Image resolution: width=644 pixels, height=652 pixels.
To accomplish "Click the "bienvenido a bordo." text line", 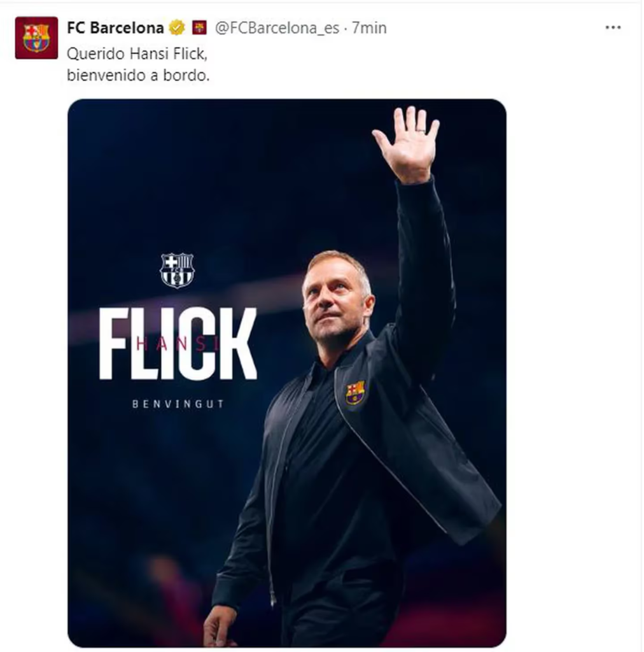I will click(138, 75).
